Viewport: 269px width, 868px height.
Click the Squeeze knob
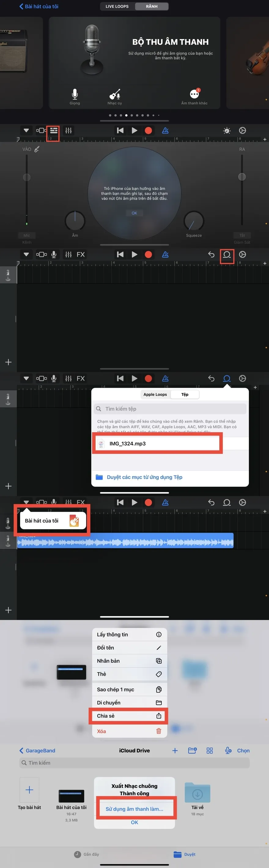[194, 221]
